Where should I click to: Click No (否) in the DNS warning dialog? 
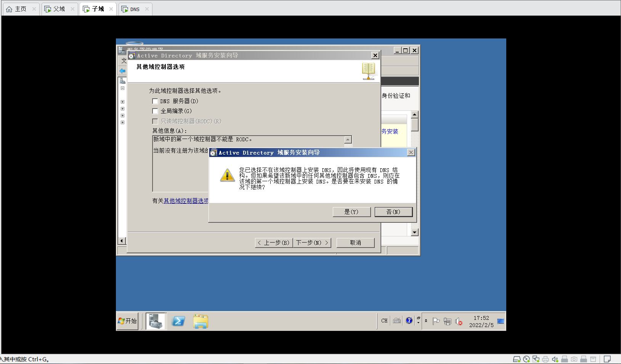pyautogui.click(x=393, y=212)
